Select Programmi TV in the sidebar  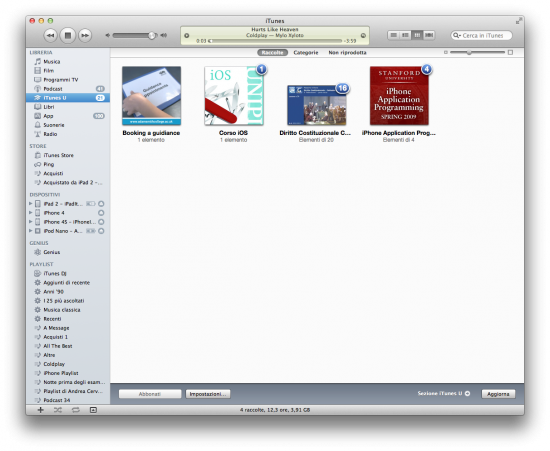click(61, 80)
